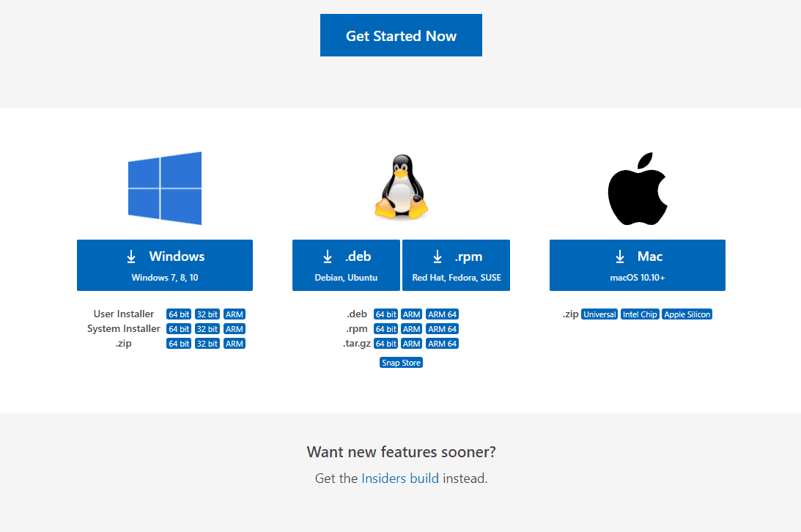Download Windows for Windows 7, 8, 10
The width and height of the screenshot is (801, 532).
(165, 265)
